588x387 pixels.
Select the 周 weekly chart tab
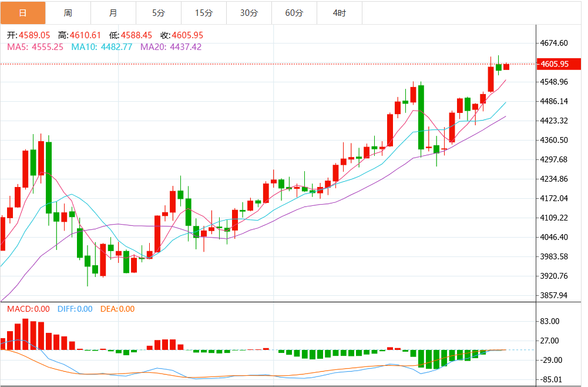coord(68,12)
